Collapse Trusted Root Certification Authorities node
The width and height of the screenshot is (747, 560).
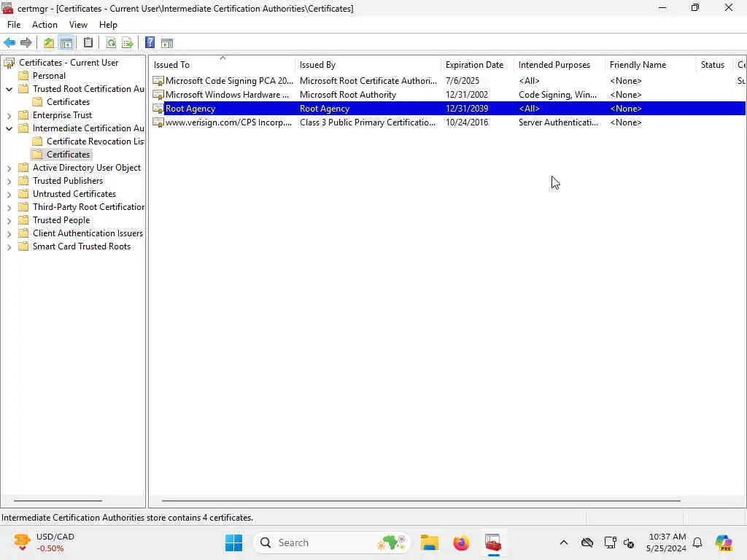pyautogui.click(x=9, y=89)
